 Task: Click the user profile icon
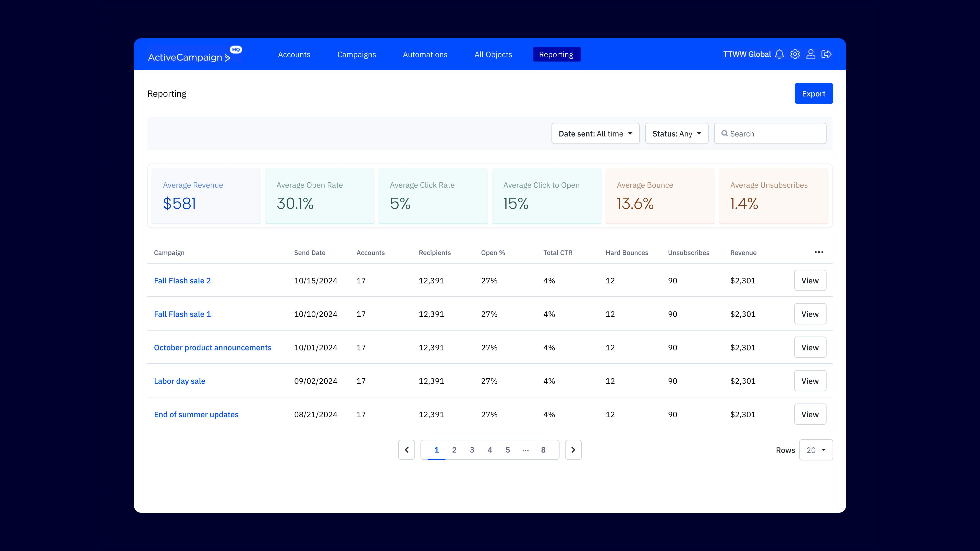[811, 54]
